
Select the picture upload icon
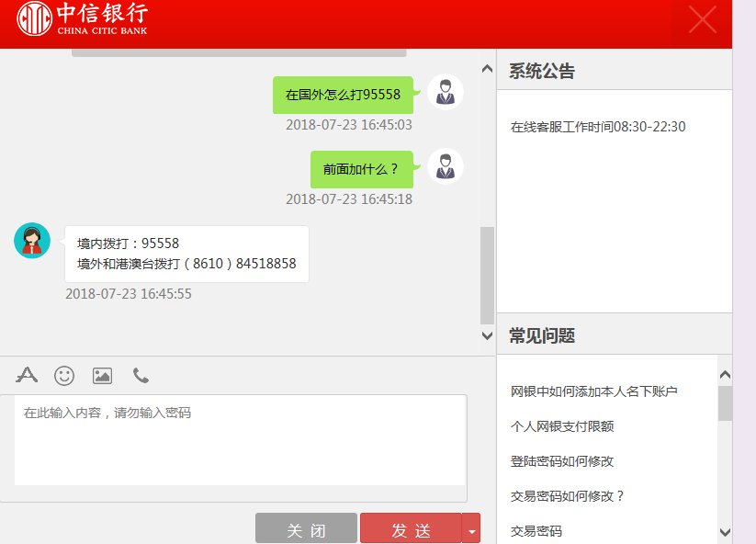point(101,375)
